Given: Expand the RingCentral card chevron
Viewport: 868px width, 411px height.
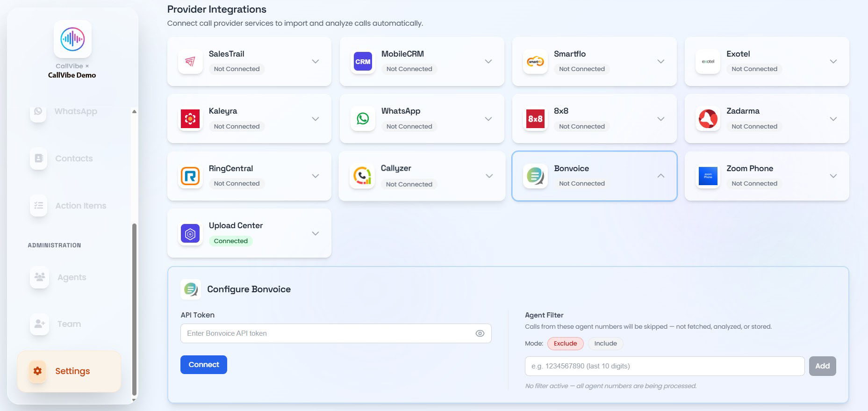Looking at the screenshot, I should (316, 176).
